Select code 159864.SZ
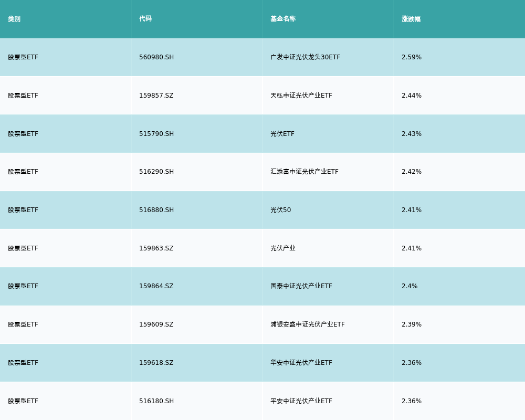The height and width of the screenshot is (420, 525). 156,286
